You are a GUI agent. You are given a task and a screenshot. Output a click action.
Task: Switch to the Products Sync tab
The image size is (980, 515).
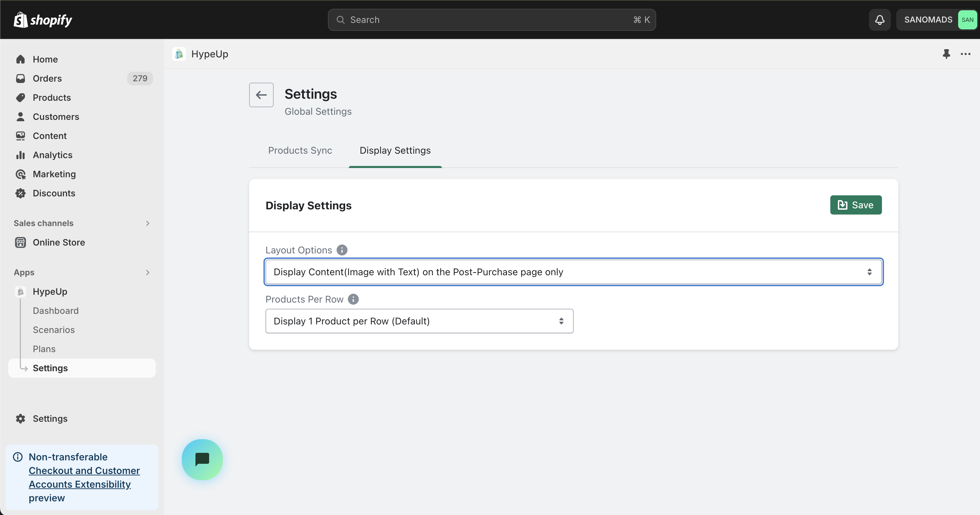click(300, 150)
